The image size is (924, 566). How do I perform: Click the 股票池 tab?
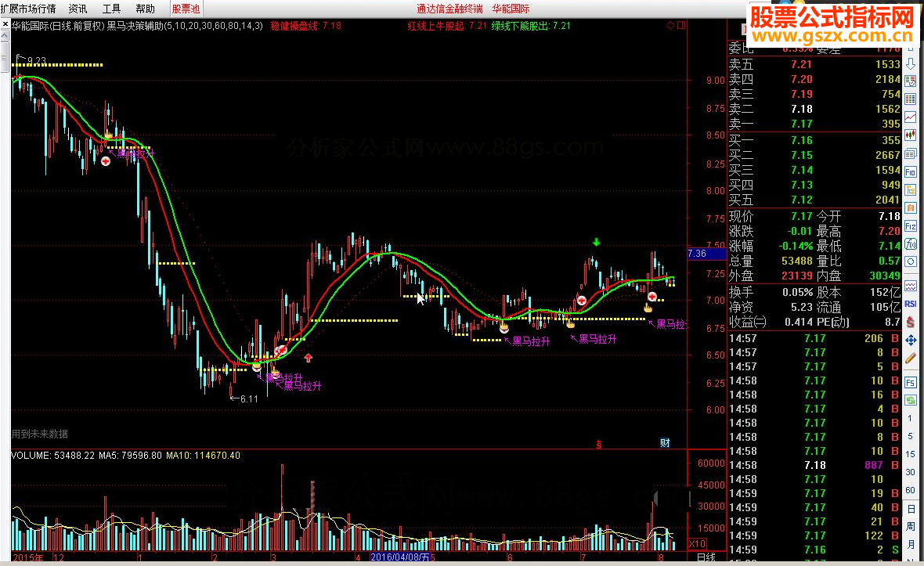[x=186, y=9]
